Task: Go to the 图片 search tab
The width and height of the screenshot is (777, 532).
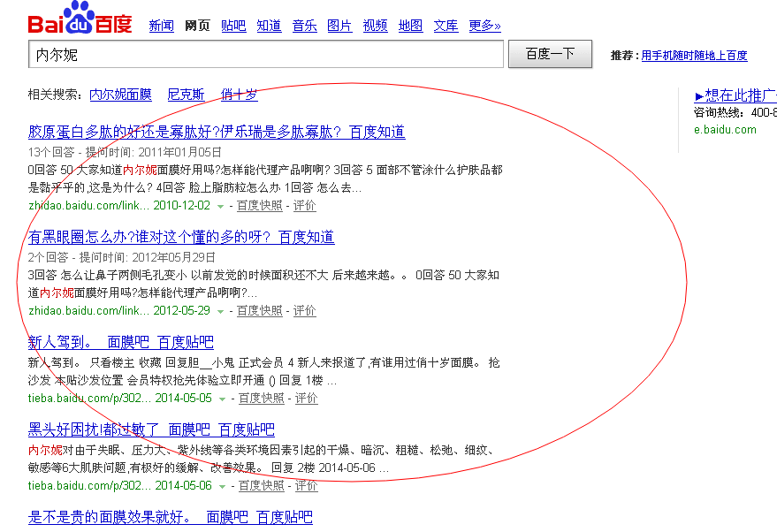Action: 339,26
